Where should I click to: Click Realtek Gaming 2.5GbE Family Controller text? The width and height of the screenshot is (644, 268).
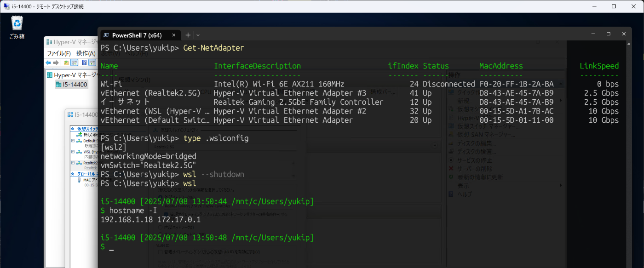[x=299, y=102]
